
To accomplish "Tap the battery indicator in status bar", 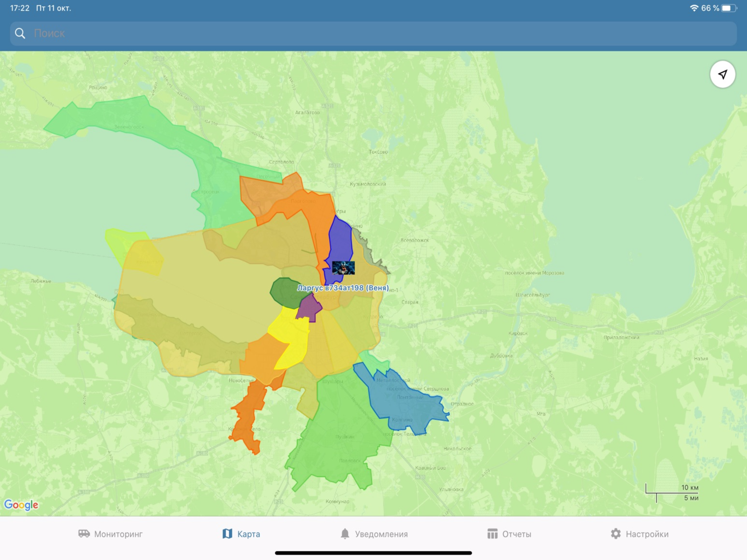I will click(x=729, y=8).
